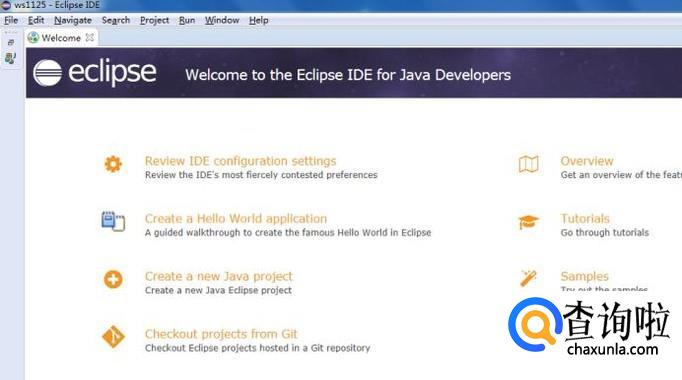Viewport: 682px width, 380px height.
Task: Click the plus icon for new Java project
Action: pyautogui.click(x=113, y=279)
